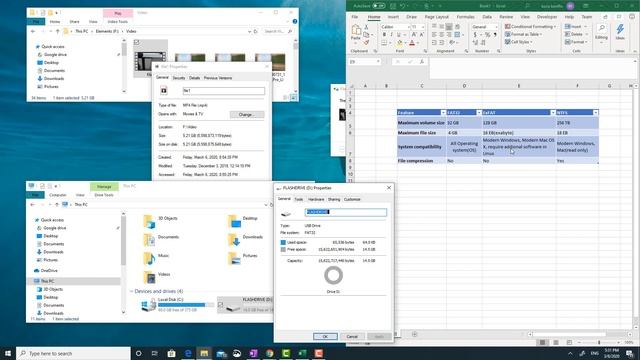Open Microsoft Edge from the taskbar
640x360 pixels.
pyautogui.click(x=188, y=353)
